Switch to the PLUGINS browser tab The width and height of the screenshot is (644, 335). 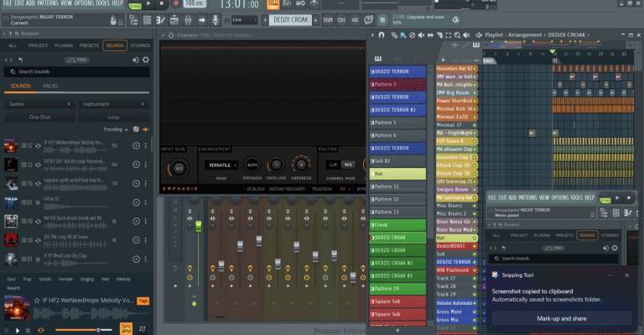tap(64, 45)
